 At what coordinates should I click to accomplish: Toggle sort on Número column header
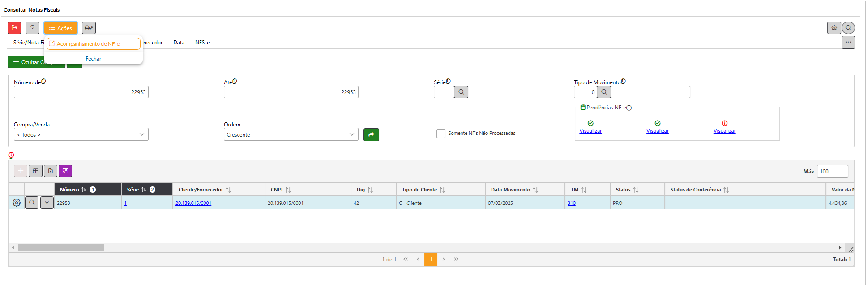[x=69, y=190]
